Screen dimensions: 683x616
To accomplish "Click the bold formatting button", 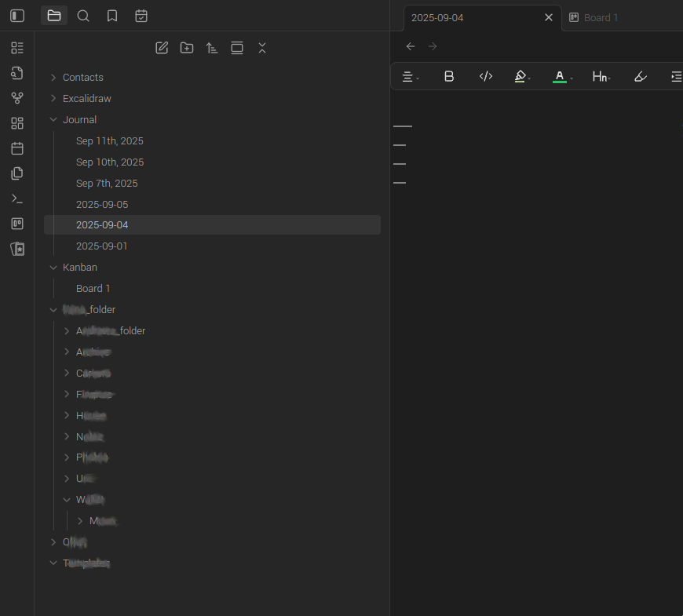I will 449,76.
